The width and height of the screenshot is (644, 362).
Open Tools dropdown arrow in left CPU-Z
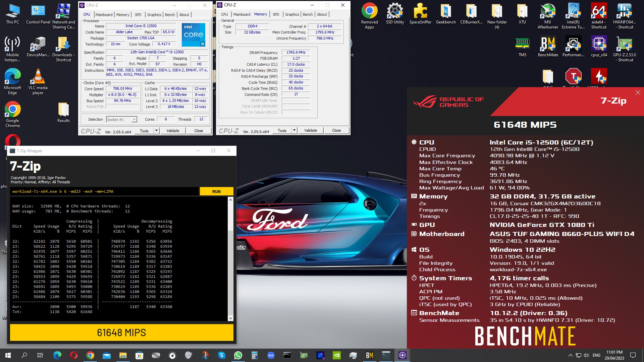pos(156,131)
